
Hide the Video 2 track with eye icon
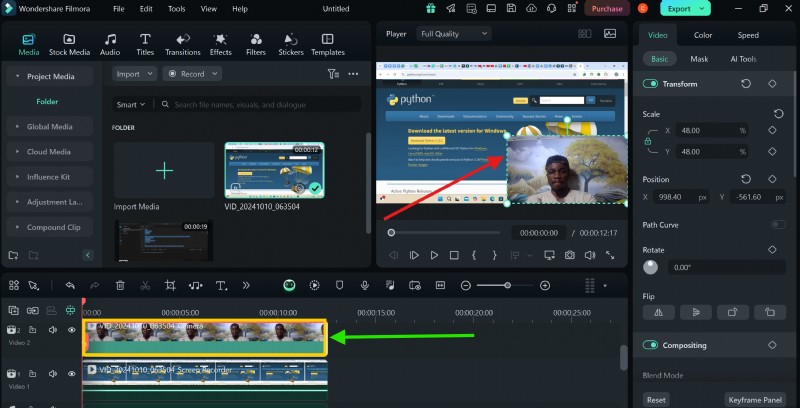71,329
